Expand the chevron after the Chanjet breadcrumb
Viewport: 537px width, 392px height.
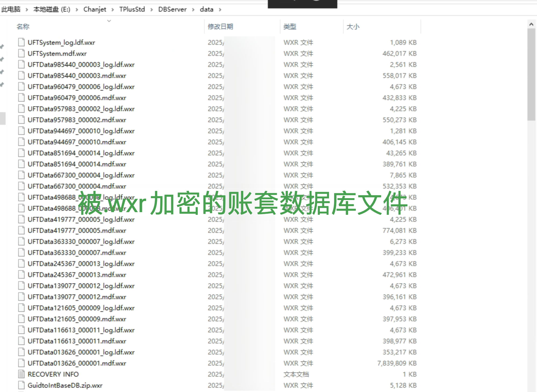click(x=113, y=10)
